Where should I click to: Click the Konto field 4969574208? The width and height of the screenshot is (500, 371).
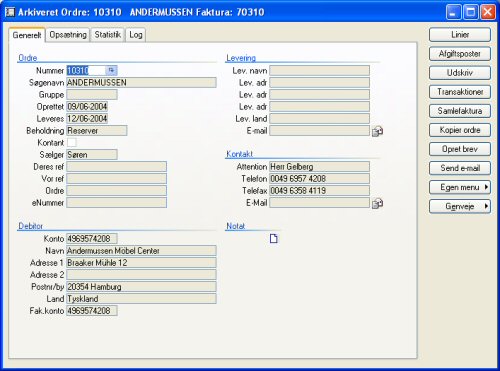click(92, 238)
